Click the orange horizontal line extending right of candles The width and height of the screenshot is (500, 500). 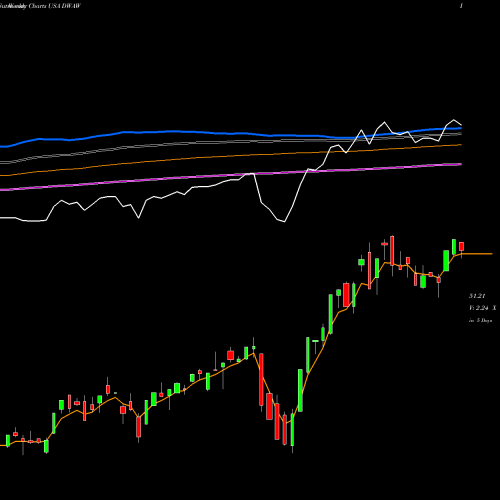pyautogui.click(x=477, y=254)
